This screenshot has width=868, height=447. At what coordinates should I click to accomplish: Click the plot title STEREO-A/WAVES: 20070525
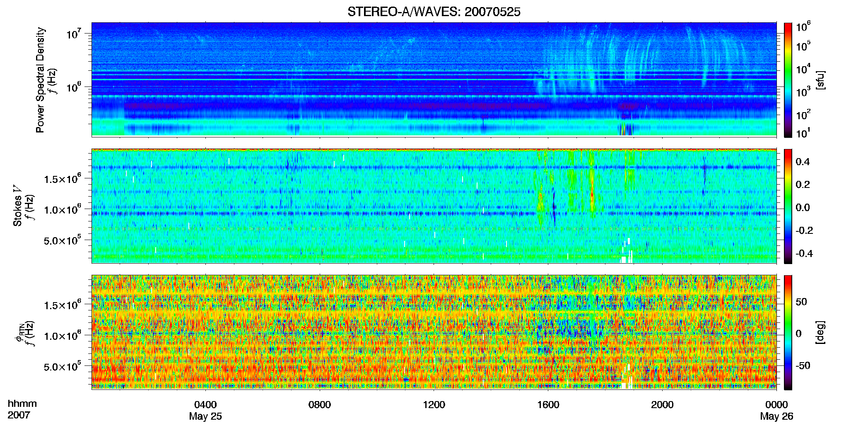click(434, 12)
